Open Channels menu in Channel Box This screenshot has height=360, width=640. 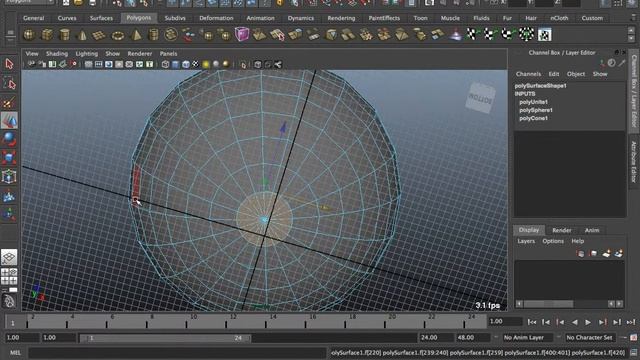528,74
